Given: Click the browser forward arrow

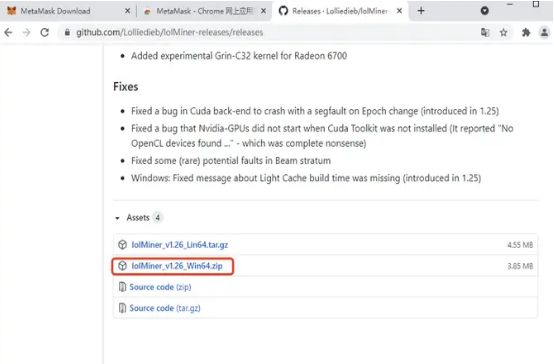Looking at the screenshot, I should [x=26, y=33].
